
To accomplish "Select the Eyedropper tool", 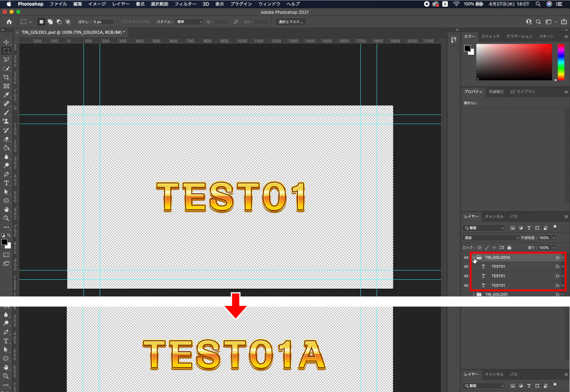I will [x=6, y=95].
